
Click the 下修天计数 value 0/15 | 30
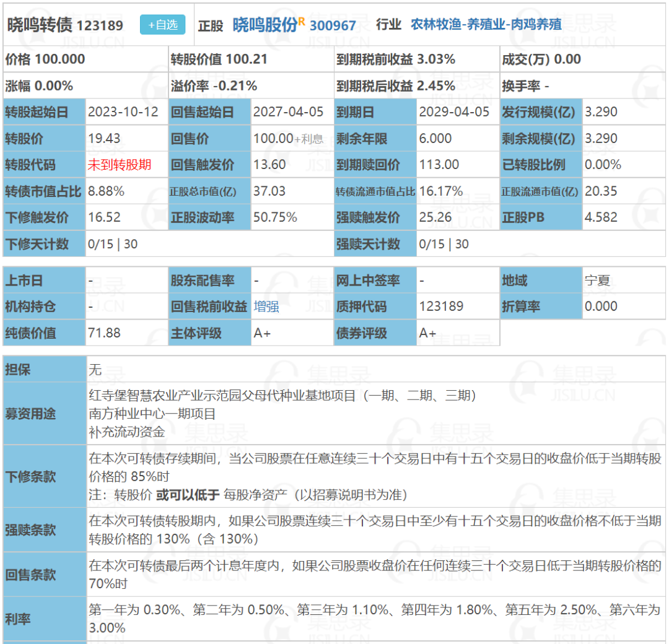tap(113, 244)
